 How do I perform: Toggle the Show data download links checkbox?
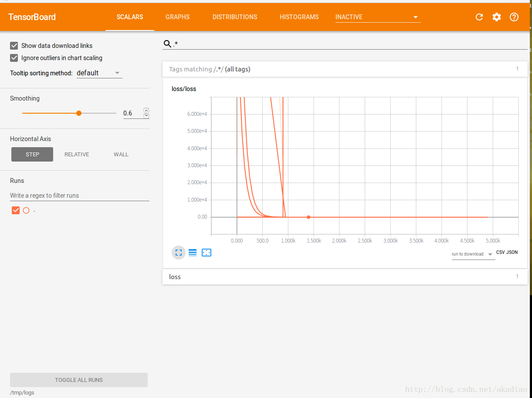[14, 45]
